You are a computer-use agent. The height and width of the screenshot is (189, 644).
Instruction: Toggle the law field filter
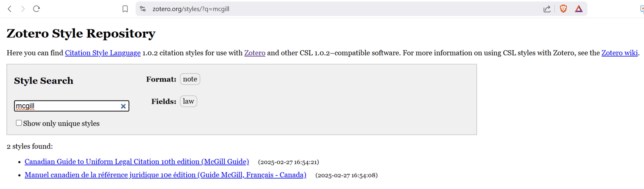point(188,101)
